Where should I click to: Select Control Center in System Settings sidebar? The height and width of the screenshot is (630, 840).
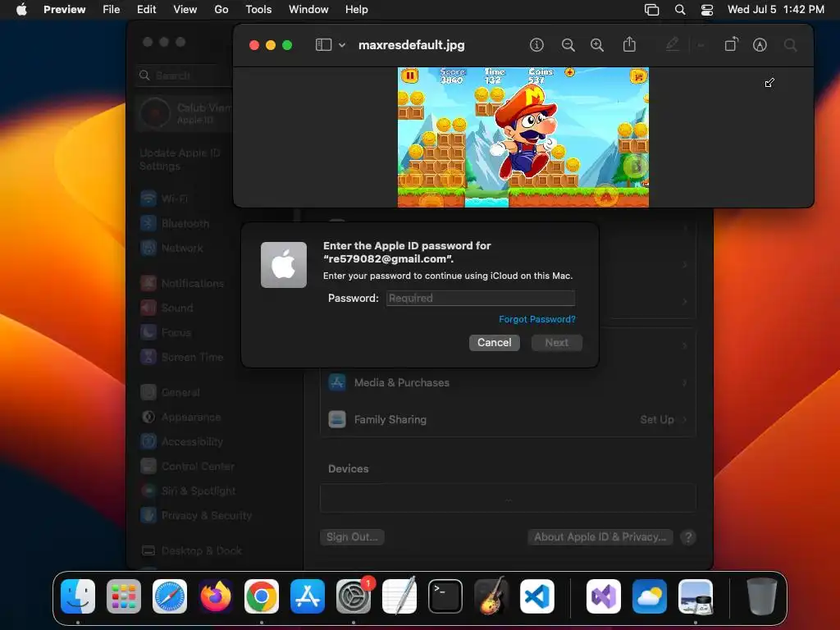coord(198,467)
